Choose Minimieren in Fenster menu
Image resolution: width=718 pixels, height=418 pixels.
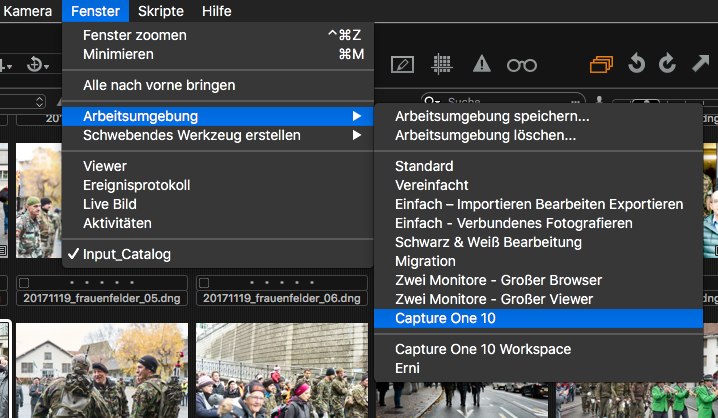(x=218, y=54)
